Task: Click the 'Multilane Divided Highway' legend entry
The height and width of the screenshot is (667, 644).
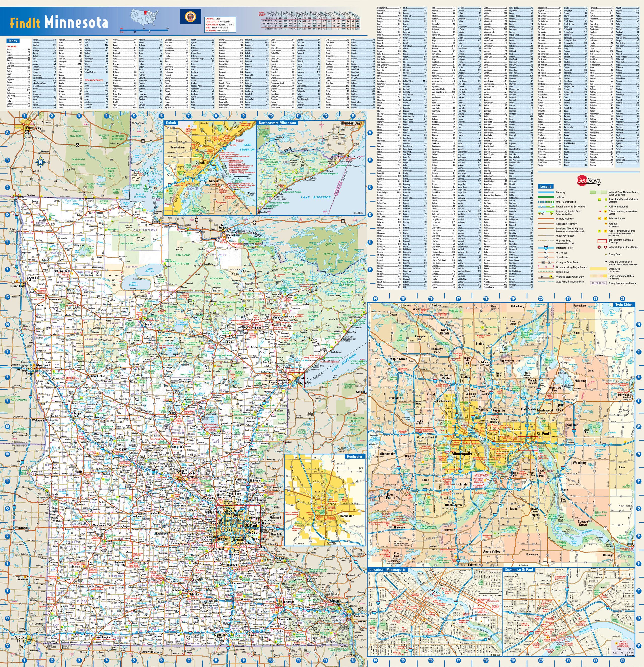Action: click(570, 228)
